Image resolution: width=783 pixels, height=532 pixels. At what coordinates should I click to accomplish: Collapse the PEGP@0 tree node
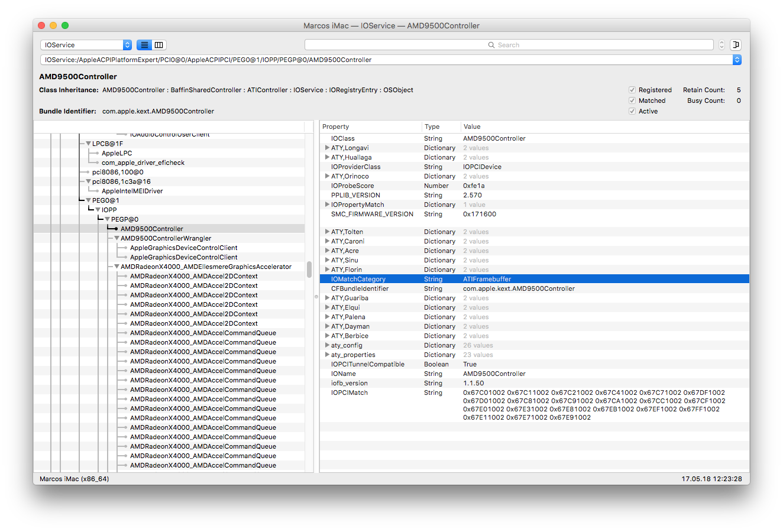pyautogui.click(x=107, y=219)
